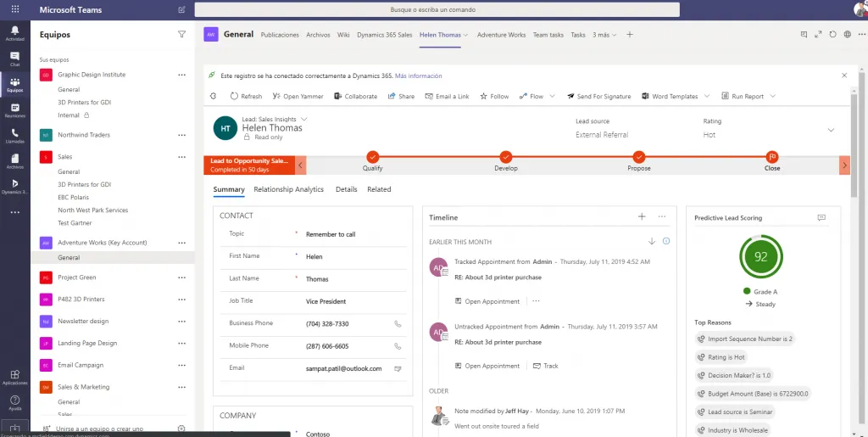
Task: Open Aplicaciones store icon
Action: click(15, 378)
